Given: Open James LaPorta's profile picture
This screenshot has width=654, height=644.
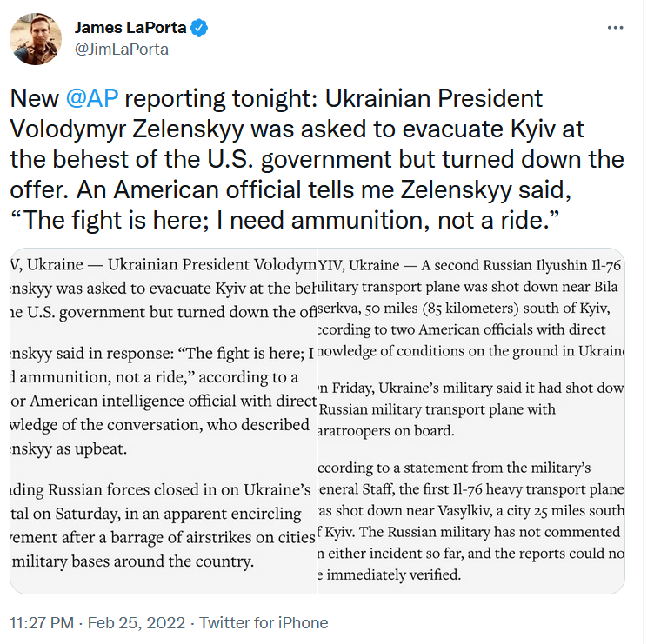Looking at the screenshot, I should [x=35, y=39].
